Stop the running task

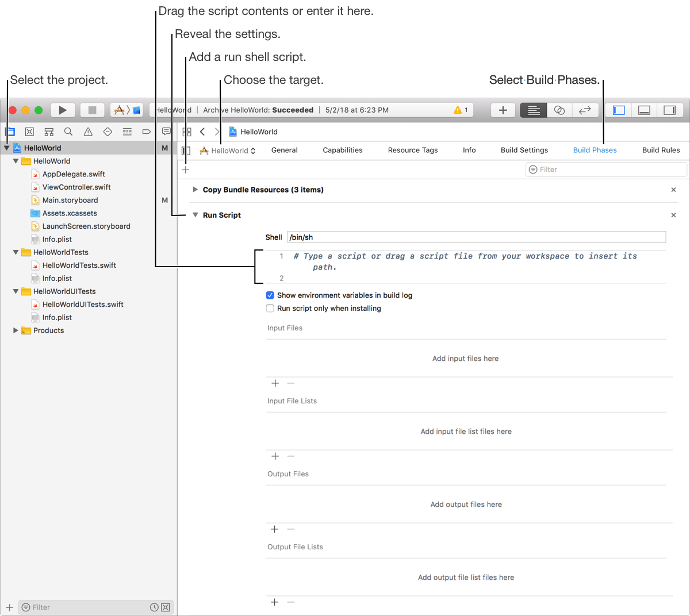tap(92, 110)
